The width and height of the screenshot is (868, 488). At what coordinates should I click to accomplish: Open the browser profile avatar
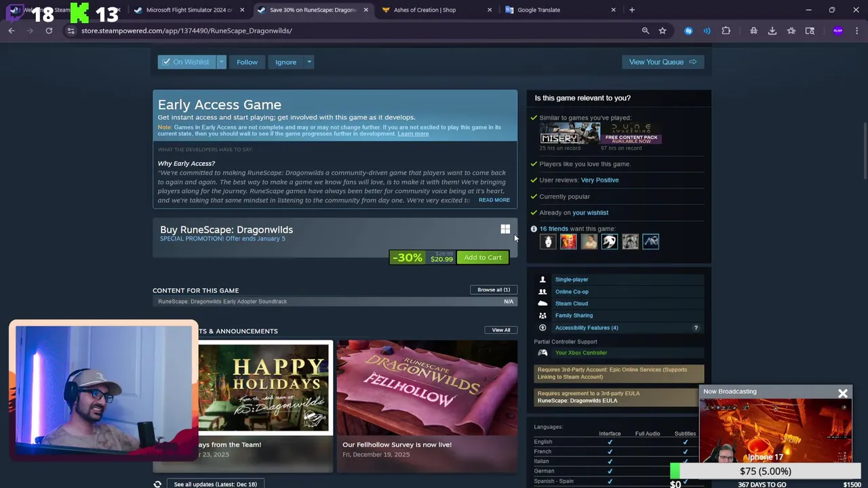click(x=838, y=30)
